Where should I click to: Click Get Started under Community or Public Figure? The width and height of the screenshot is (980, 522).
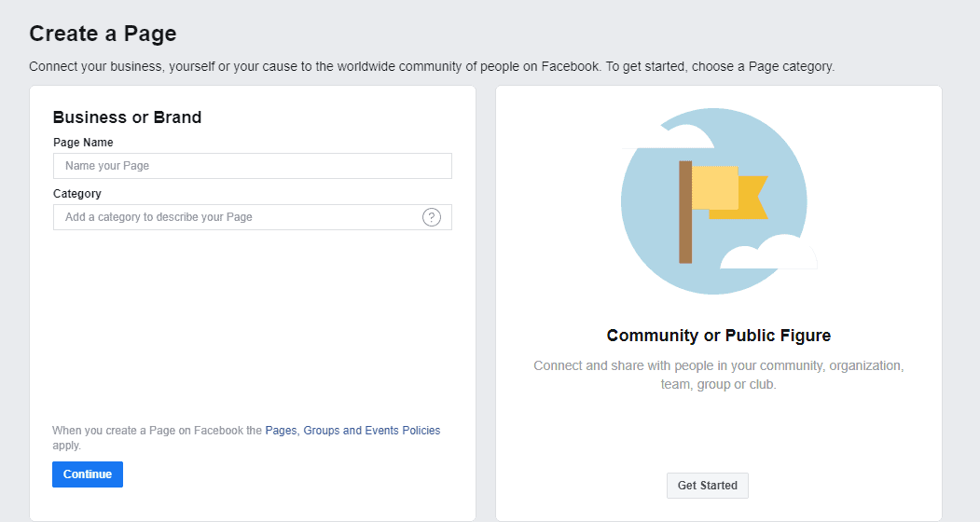707,486
